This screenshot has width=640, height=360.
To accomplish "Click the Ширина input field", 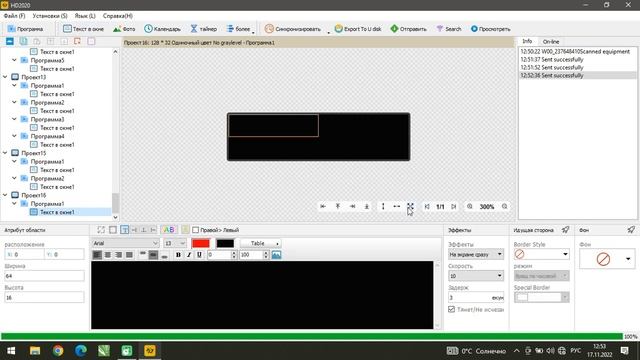I will pyautogui.click(x=44, y=276).
